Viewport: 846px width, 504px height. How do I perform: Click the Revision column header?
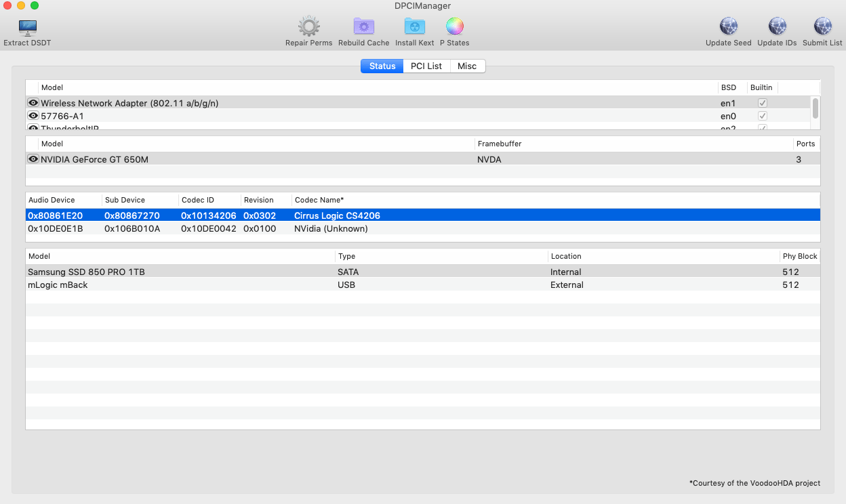[266, 200]
